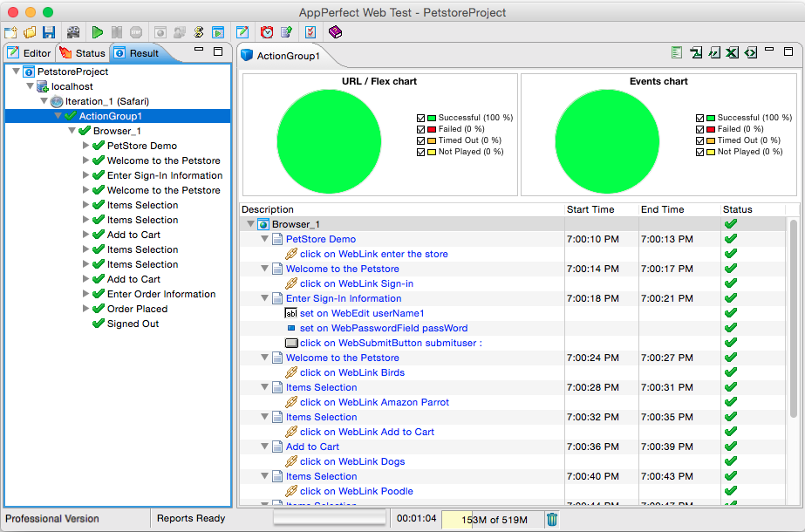Click the green report list icon

(x=677, y=52)
